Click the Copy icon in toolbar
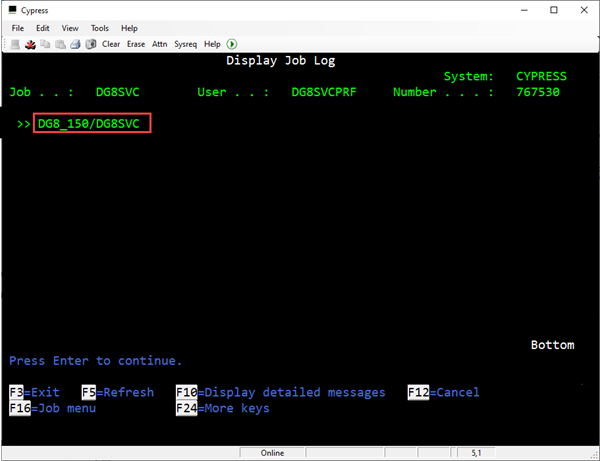600x461 pixels. (x=45, y=44)
